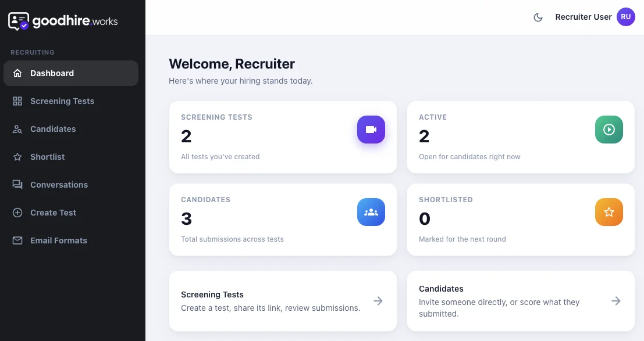Select Shortlist in the sidebar menu

click(71, 157)
